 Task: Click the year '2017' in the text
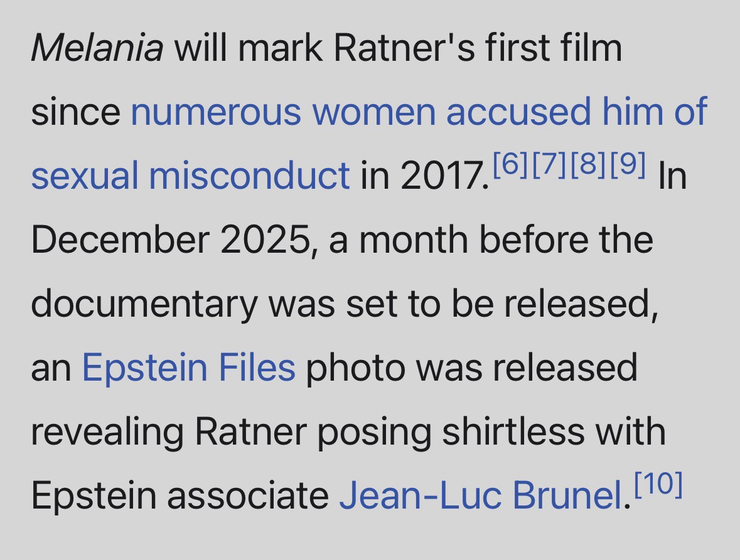pyautogui.click(x=443, y=175)
